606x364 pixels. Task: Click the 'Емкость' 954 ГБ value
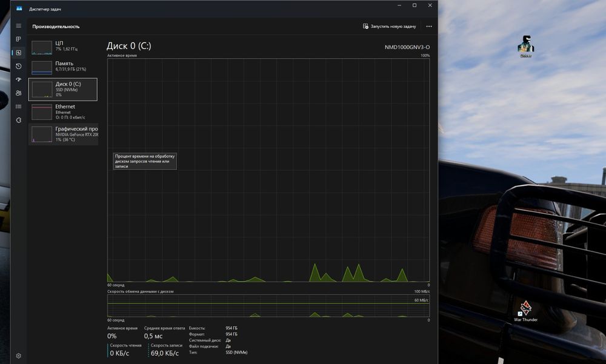tap(231, 328)
